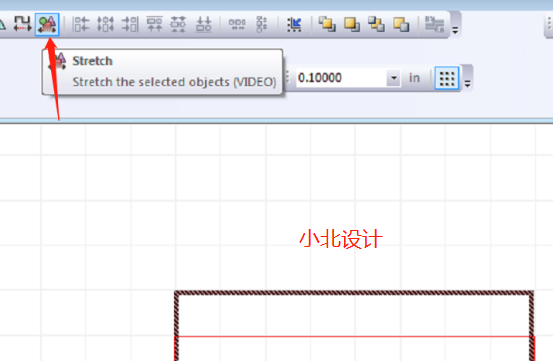The image size is (554, 361).
Task: Click fourth yellow stacking order icon
Action: [x=401, y=24]
